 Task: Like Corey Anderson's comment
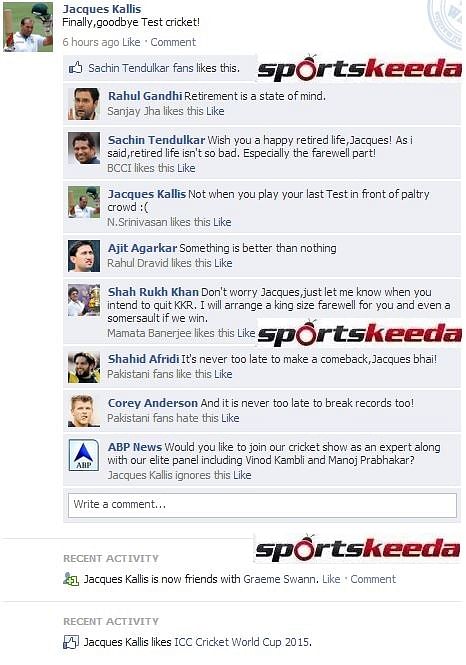pos(230,418)
